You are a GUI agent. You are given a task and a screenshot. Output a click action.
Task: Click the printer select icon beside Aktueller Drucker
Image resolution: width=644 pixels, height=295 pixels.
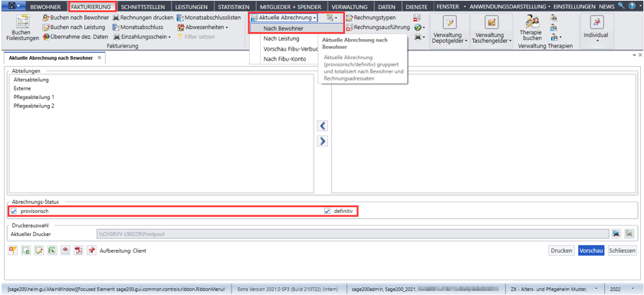(x=616, y=234)
